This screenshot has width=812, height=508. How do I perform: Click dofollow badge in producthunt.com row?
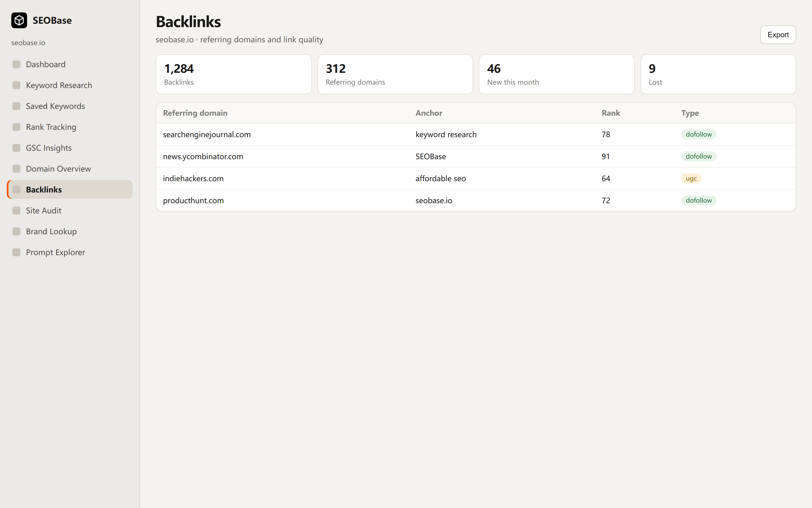pos(699,200)
